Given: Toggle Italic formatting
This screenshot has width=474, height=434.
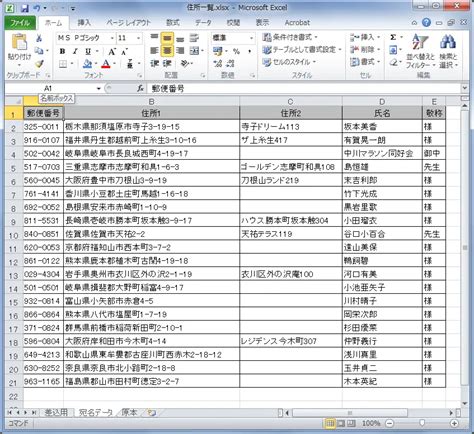Looking at the screenshot, I should pyautogui.click(x=75, y=51).
